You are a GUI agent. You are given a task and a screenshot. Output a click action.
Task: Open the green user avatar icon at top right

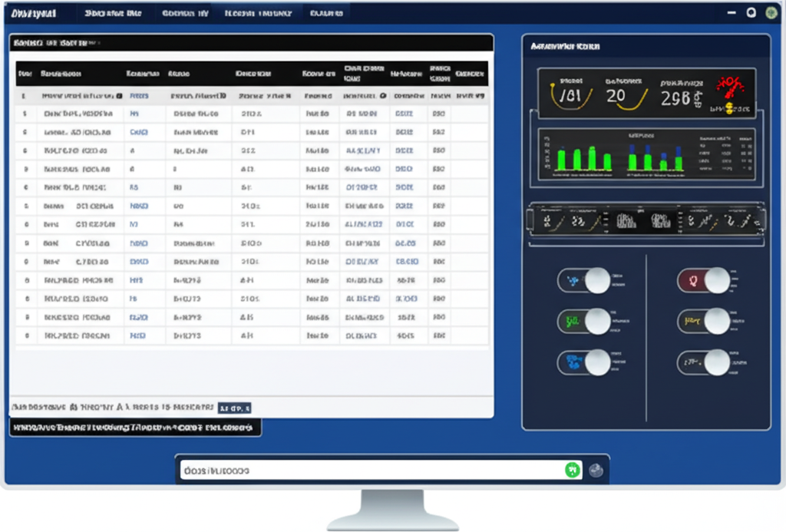[771, 12]
